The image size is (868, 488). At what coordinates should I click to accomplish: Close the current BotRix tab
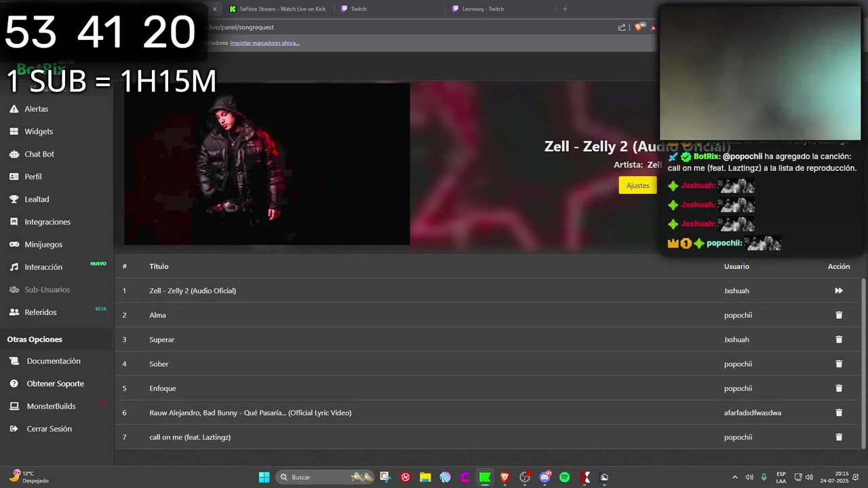pyautogui.click(x=214, y=9)
